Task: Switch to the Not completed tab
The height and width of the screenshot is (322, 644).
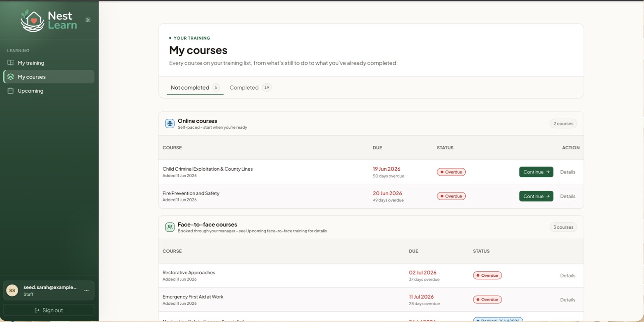Action: pos(195,88)
